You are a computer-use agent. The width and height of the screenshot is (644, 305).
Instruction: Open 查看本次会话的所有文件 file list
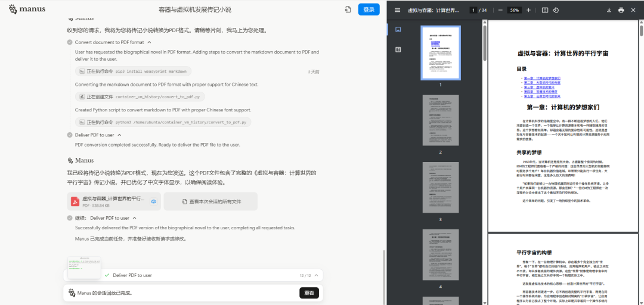coord(212,201)
